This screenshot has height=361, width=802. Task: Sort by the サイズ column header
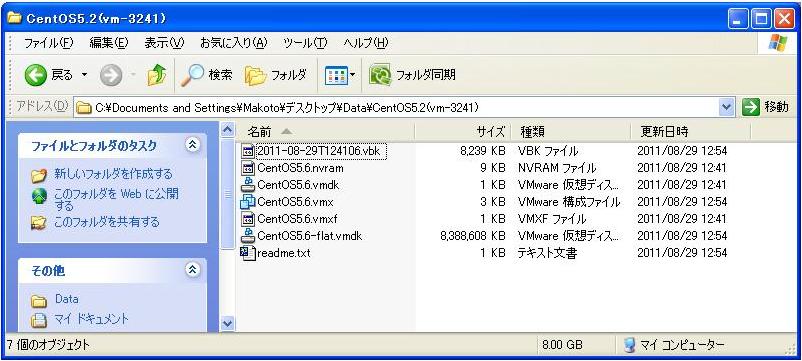(462, 131)
